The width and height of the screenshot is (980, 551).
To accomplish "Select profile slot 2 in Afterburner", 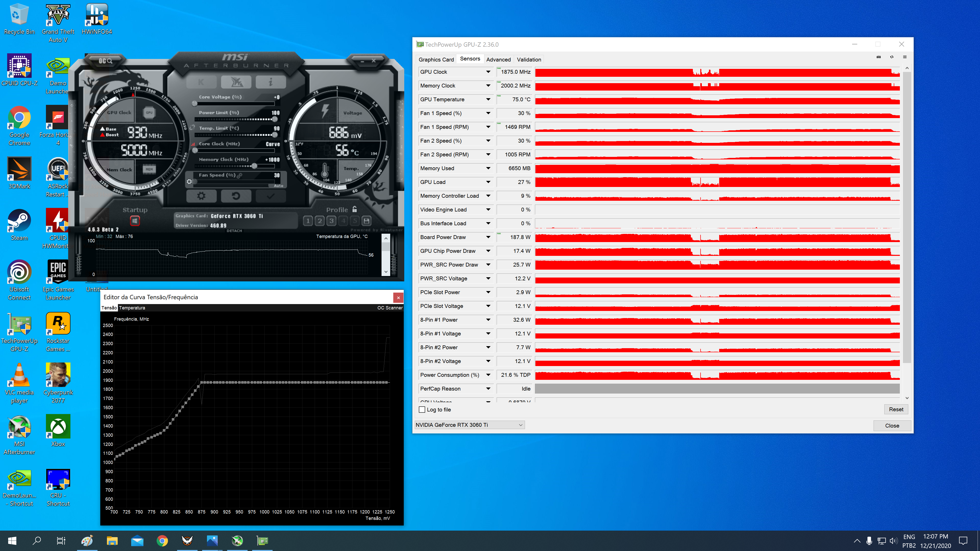I will [320, 221].
